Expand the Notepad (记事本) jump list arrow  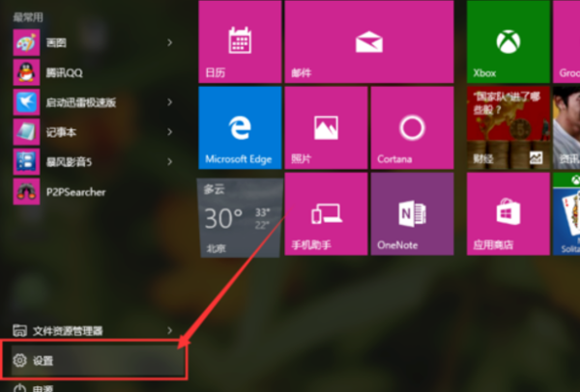[x=170, y=132]
